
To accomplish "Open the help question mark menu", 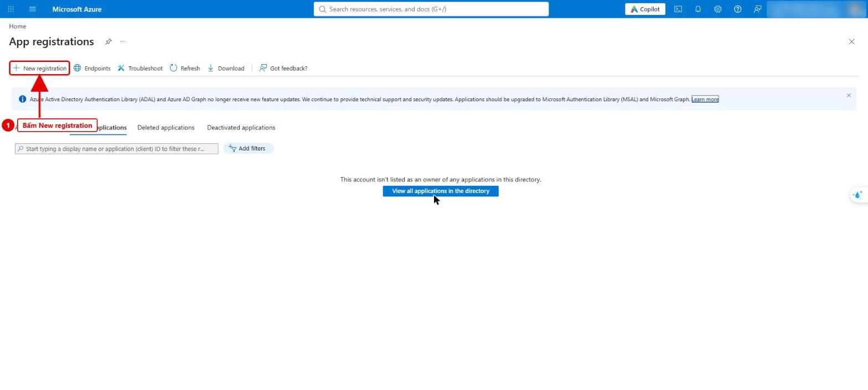I will coord(737,9).
